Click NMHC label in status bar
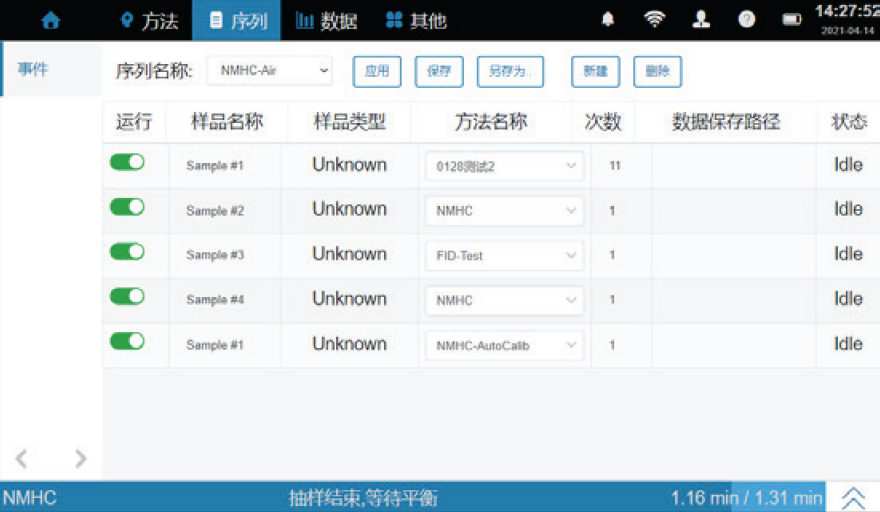This screenshot has width=880, height=512. coord(30,498)
